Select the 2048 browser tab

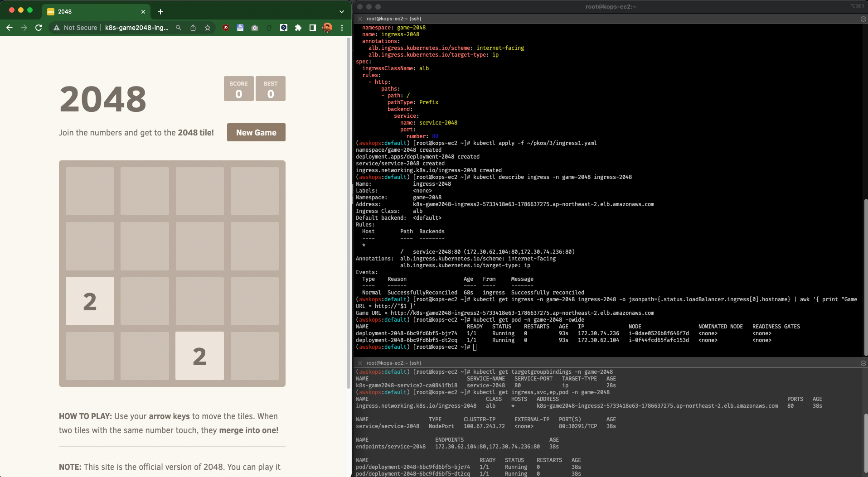pyautogui.click(x=97, y=12)
